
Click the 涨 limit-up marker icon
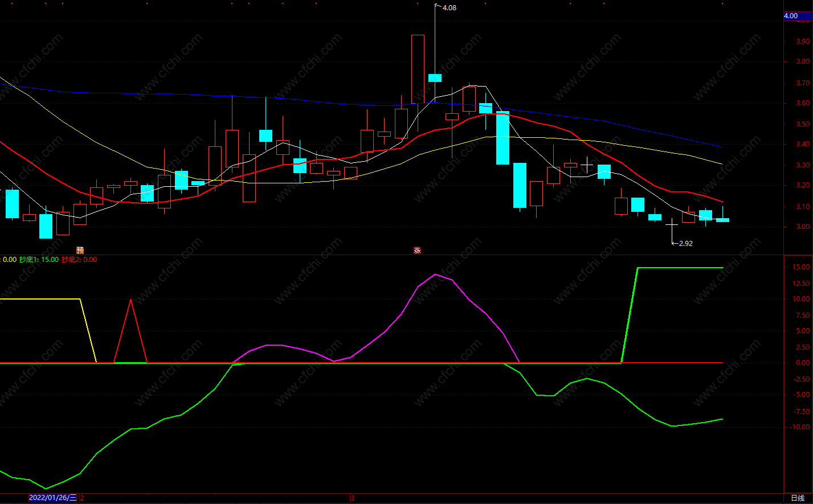(x=417, y=251)
